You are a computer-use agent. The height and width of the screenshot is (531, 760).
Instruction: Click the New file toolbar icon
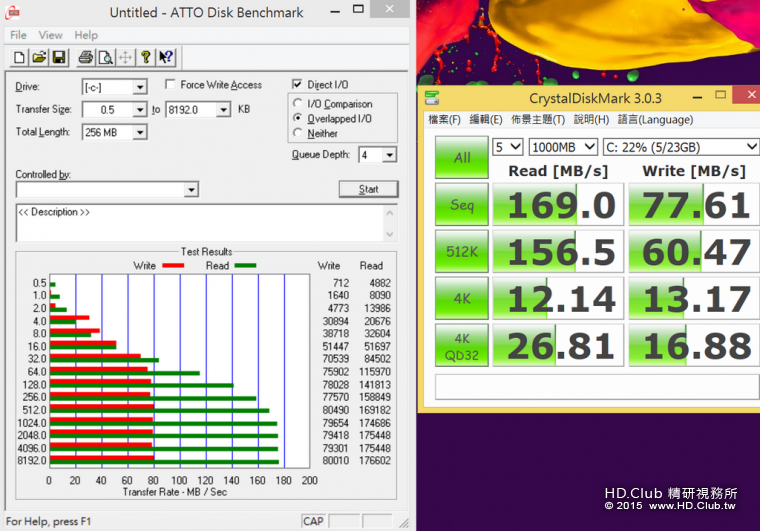click(x=19, y=57)
